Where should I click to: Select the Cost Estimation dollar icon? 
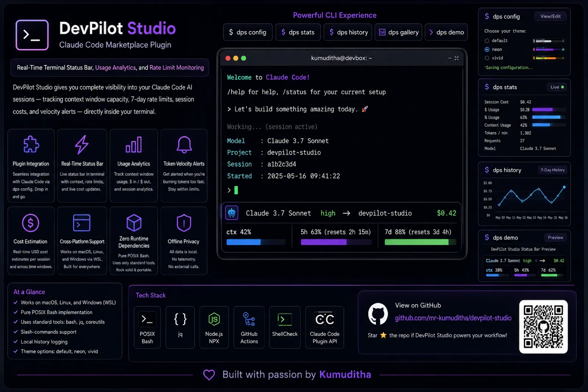pyautogui.click(x=31, y=223)
